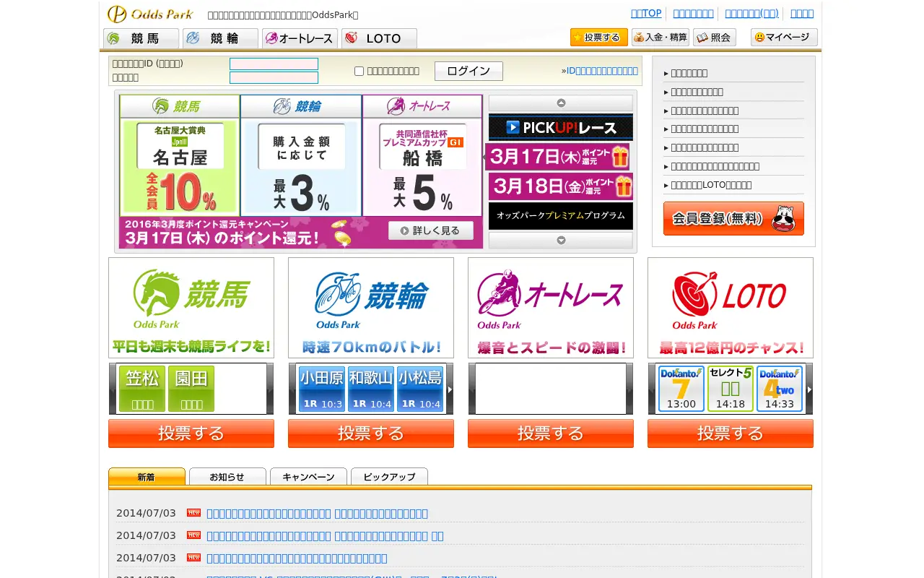Open the 船橋 最大5% auto race banner
This screenshot has width=924, height=578.
422,155
